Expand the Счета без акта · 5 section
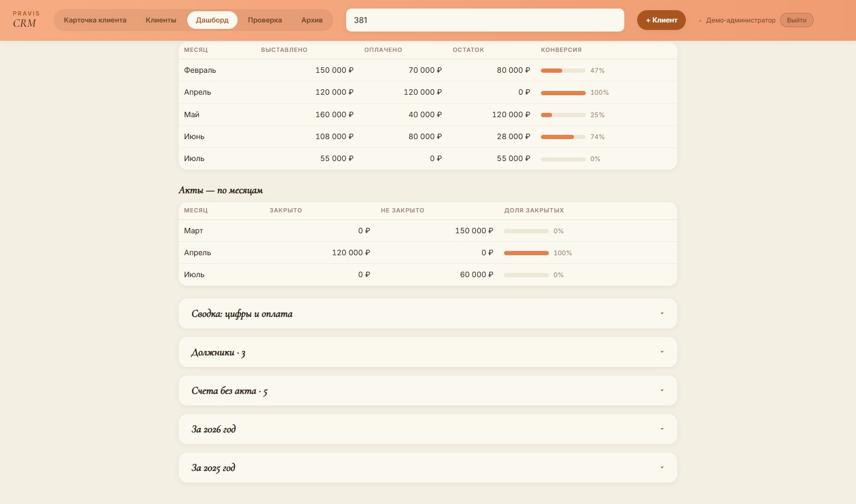 click(428, 391)
